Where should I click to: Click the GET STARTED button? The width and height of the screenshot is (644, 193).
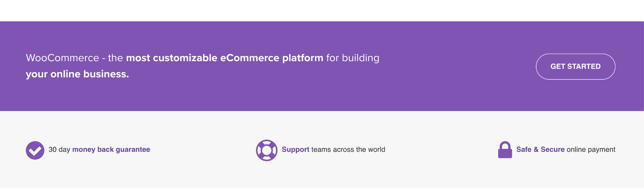point(575,67)
